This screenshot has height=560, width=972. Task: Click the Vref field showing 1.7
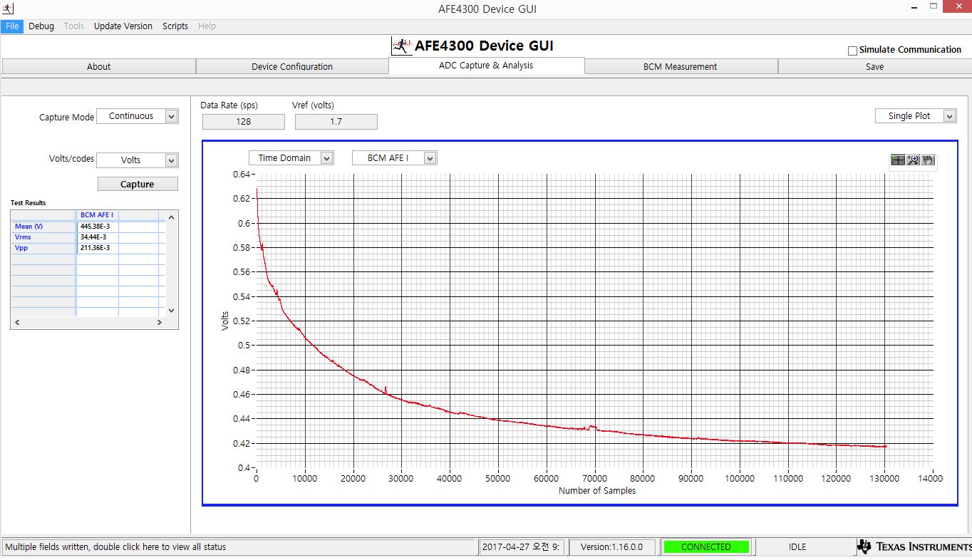coord(336,122)
